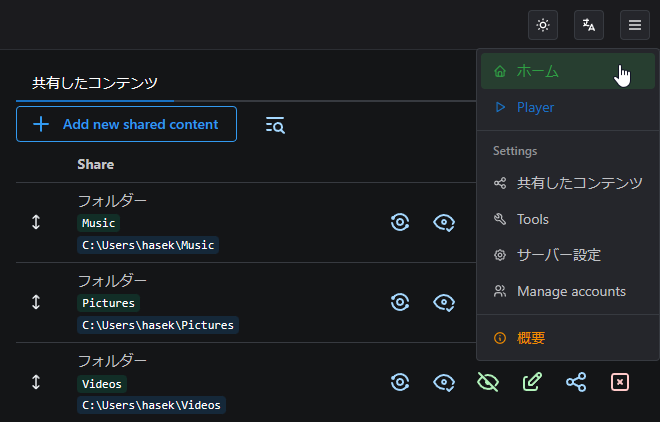Click フォルダー label in Pictures row
The image size is (660, 422).
click(112, 281)
